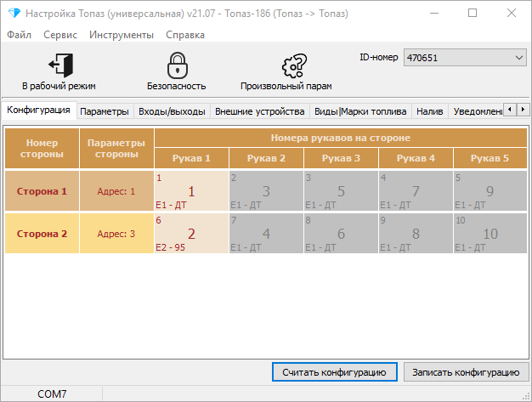Viewport: 532px width, 402px height.
Task: Select the grey hose cell with large number 7
Action: 416,191
